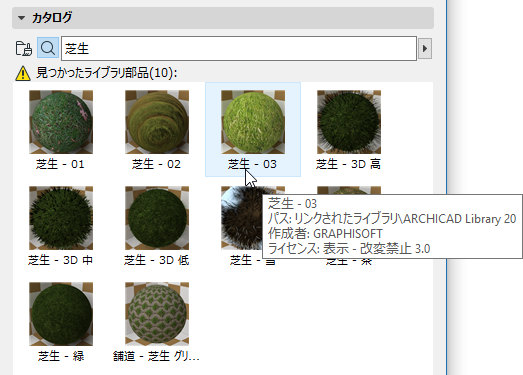Click the 芝生 - 01 label text
The width and height of the screenshot is (523, 375).
coord(60,164)
